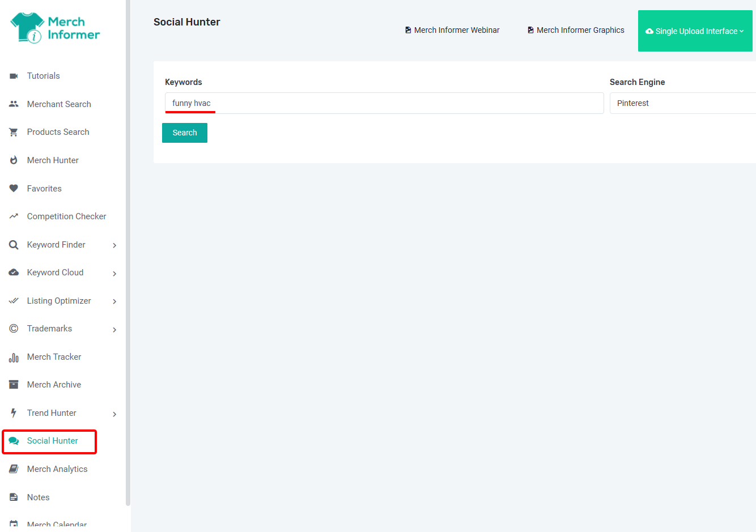This screenshot has width=756, height=532.
Task: Expand the Keyword Finder submenu chevron
Action: point(114,245)
